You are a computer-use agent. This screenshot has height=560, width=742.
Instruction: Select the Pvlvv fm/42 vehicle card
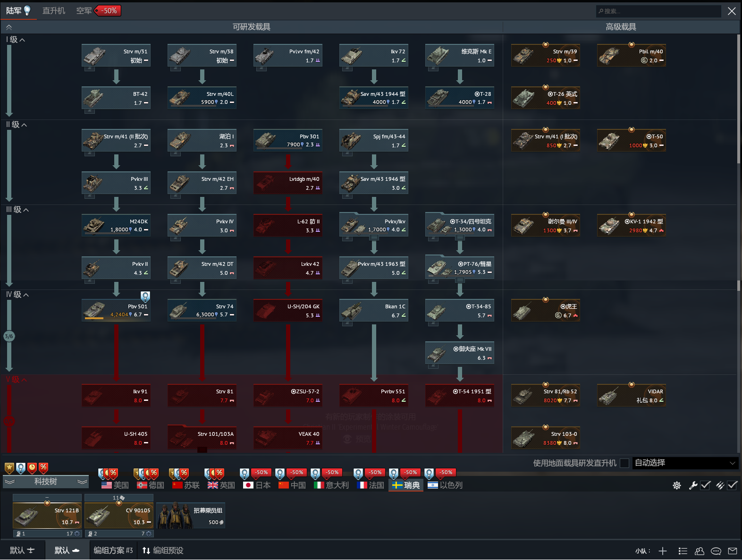[288, 56]
